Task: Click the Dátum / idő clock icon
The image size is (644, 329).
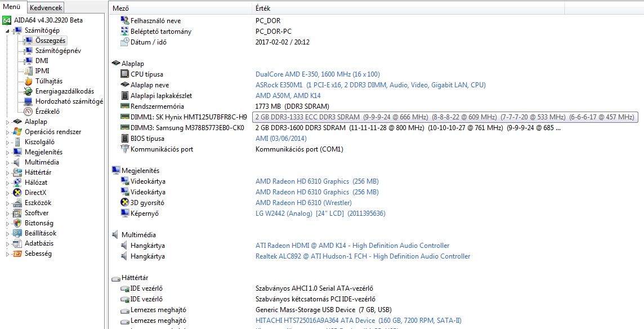Action: point(125,42)
